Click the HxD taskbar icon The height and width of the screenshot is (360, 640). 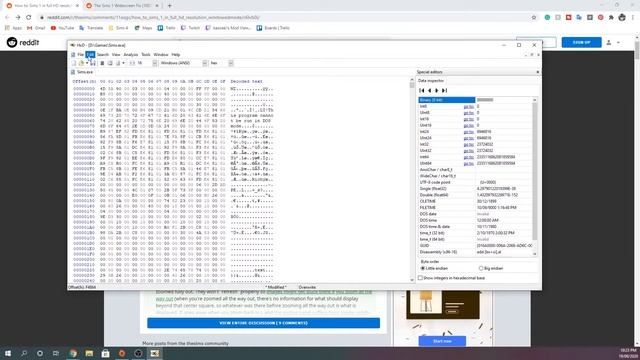tap(155, 353)
